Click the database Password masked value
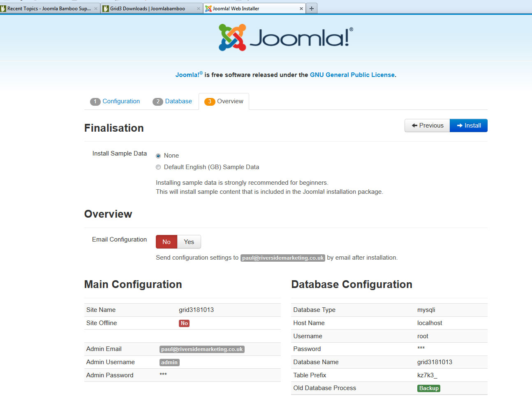This screenshot has width=532, height=402. click(421, 348)
